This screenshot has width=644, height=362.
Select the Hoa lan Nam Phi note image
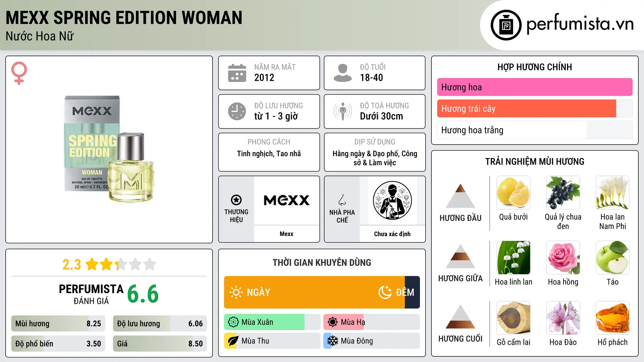[x=613, y=193]
